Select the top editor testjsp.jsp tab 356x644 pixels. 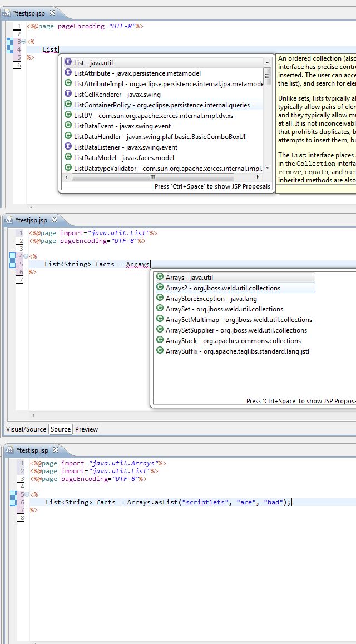pos(28,13)
